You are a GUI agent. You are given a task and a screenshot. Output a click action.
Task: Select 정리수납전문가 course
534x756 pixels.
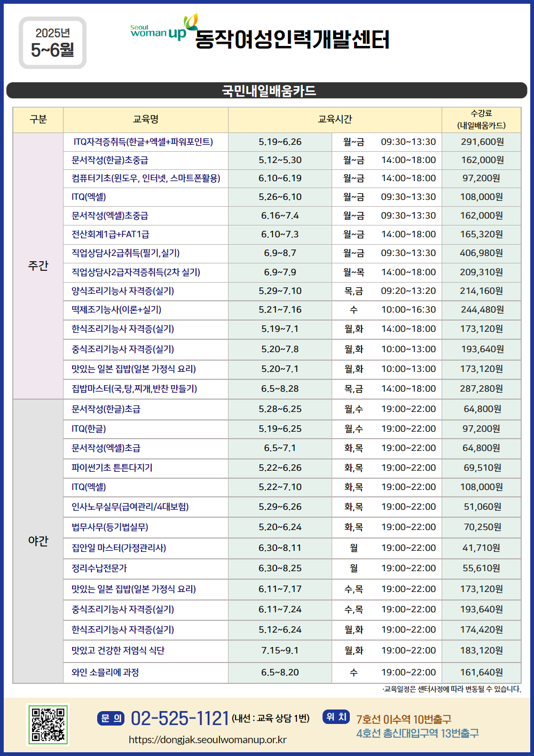(x=99, y=568)
